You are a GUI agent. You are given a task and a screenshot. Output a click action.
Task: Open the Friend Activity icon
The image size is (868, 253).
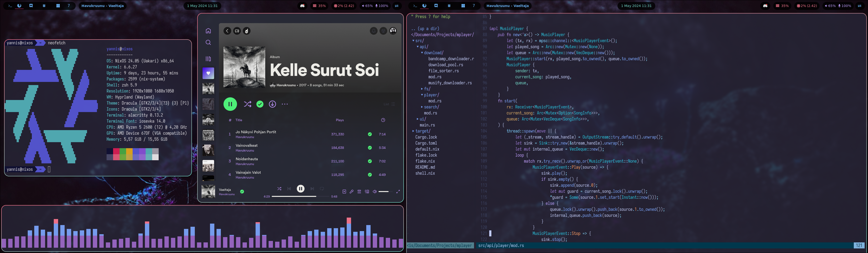(383, 31)
